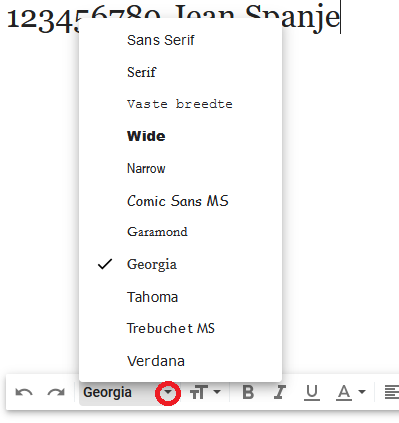Image resolution: width=399 pixels, height=423 pixels.
Task: Click the Georgia font selector label
Action: [x=107, y=392]
